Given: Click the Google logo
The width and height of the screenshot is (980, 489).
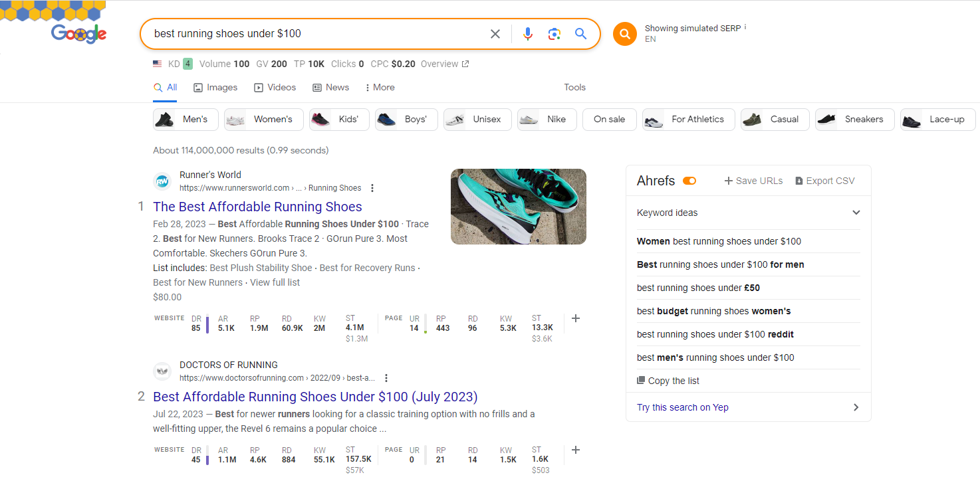Looking at the screenshot, I should pos(78,34).
